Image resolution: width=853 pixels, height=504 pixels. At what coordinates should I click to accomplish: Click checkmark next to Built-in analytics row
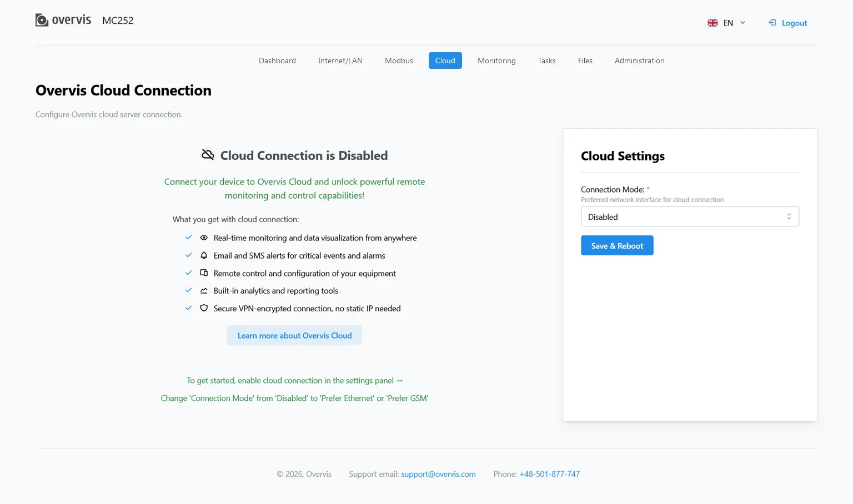(x=188, y=290)
